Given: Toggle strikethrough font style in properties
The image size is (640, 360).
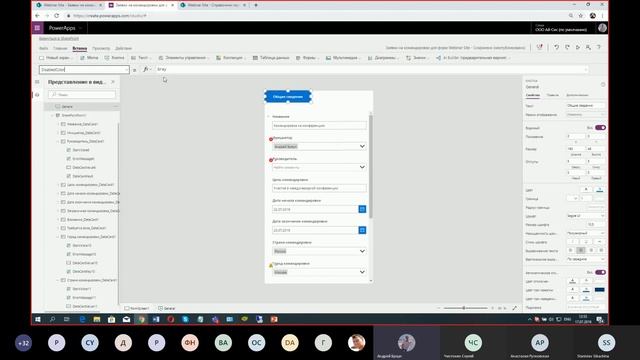Looking at the screenshot, I should click(x=599, y=242).
